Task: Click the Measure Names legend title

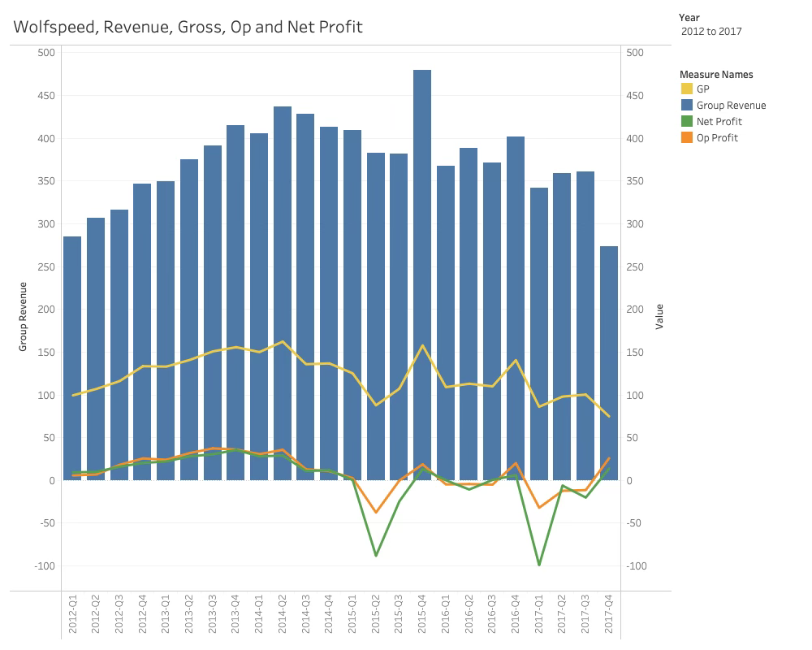Action: pyautogui.click(x=716, y=75)
